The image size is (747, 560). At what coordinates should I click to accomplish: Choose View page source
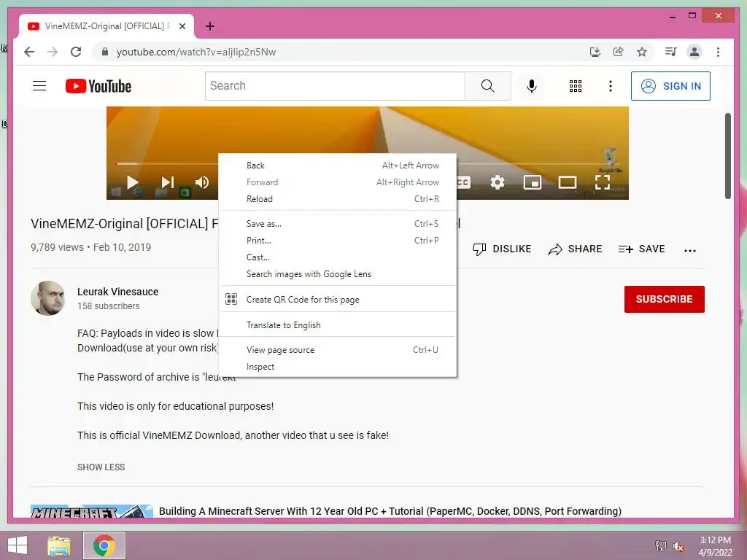pos(338,350)
